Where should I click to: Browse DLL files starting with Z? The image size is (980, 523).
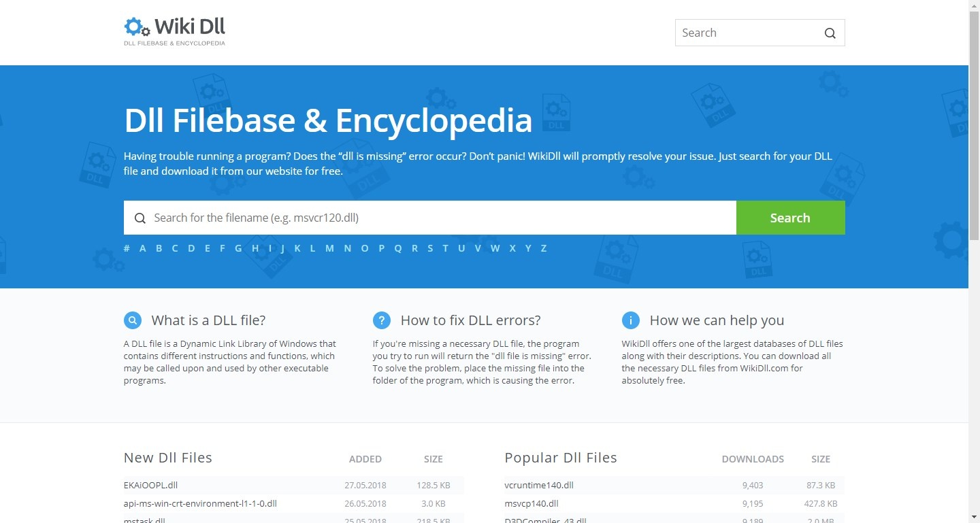click(x=544, y=248)
